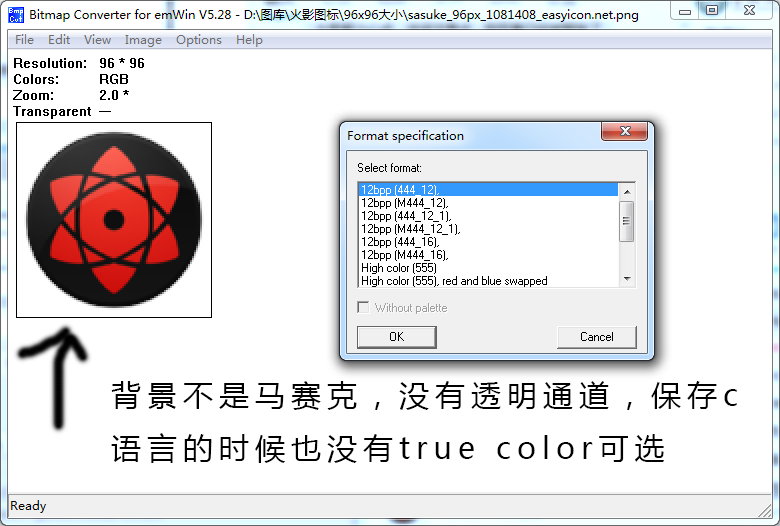
Task: Click format list scroll down arrow
Action: coord(627,279)
